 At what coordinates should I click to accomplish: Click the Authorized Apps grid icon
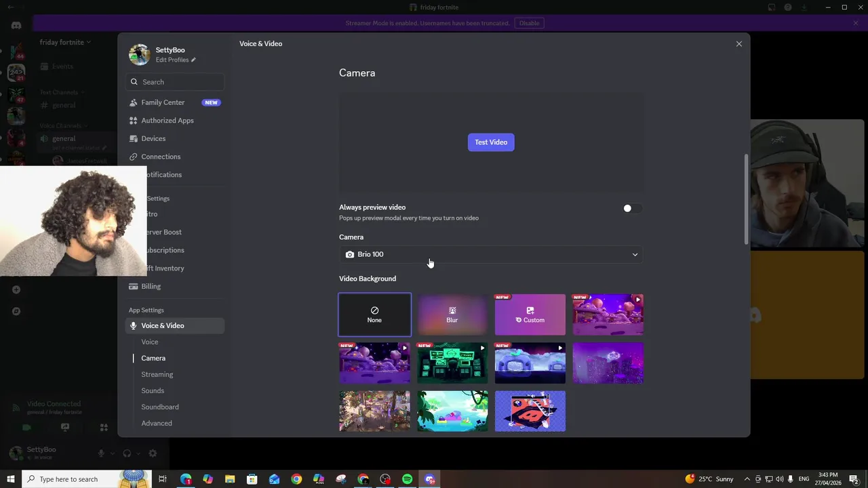pos(134,121)
